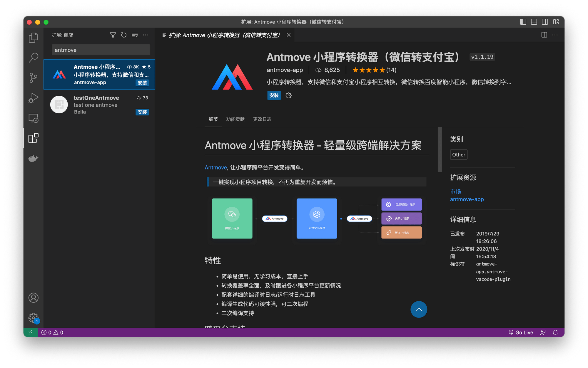Open the Explorer view in activity bar
Screen dimensions: 588x368
pyautogui.click(x=33, y=37)
